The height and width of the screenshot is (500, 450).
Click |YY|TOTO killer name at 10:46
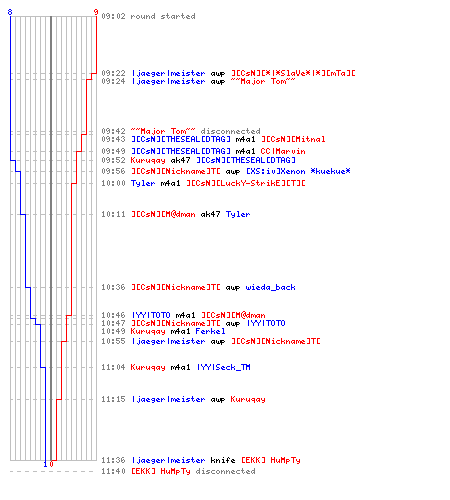151,315
